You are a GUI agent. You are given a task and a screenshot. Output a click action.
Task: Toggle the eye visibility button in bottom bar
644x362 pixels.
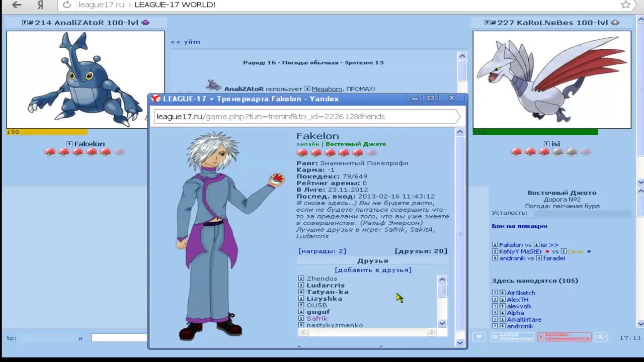click(600, 337)
